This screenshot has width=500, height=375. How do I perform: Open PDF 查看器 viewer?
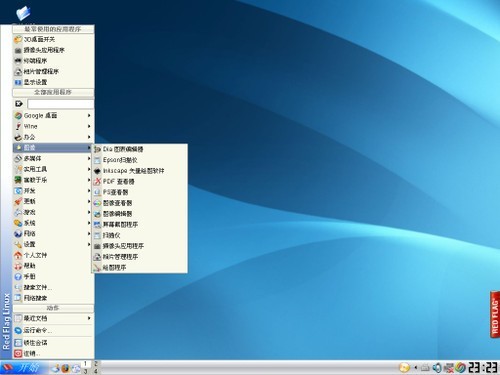[140, 181]
